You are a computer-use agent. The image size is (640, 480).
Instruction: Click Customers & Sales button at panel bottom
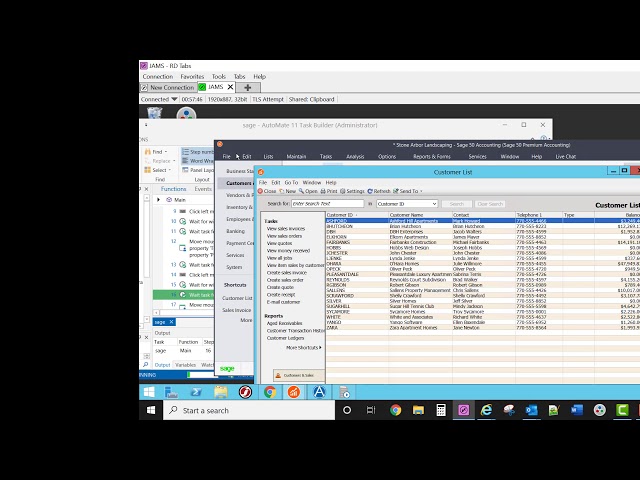click(299, 376)
